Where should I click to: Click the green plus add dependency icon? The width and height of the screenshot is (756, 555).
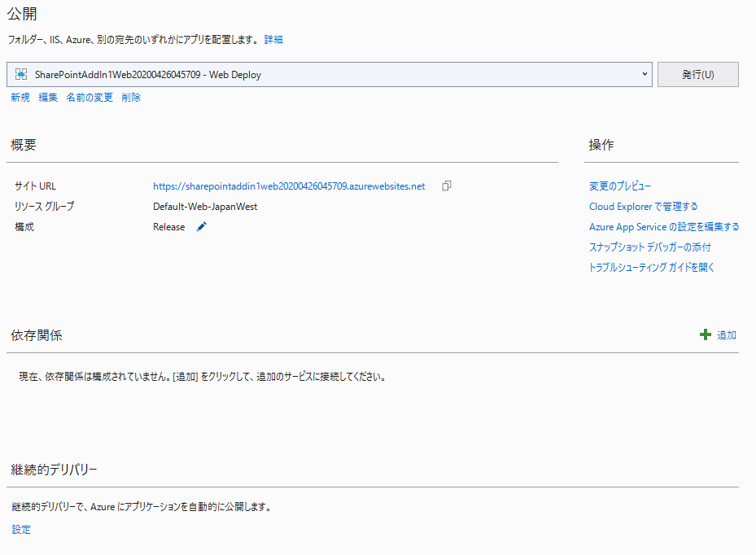[x=705, y=335]
